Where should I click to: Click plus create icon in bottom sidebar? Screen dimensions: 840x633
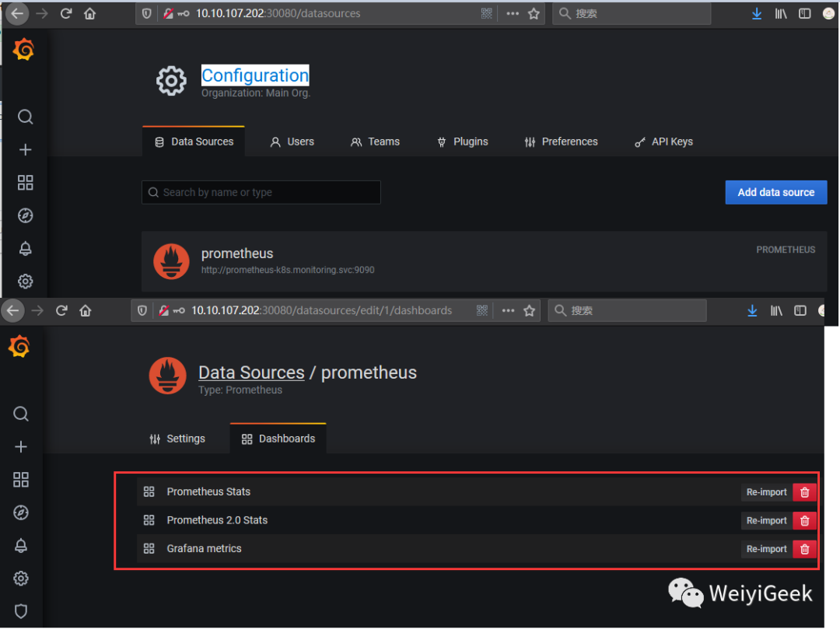coord(21,446)
